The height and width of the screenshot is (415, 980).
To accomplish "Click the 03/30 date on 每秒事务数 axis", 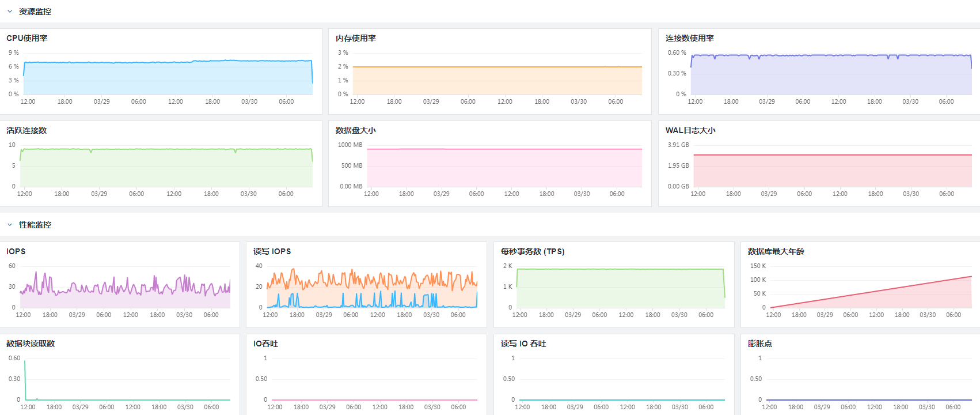I will click(x=679, y=315).
